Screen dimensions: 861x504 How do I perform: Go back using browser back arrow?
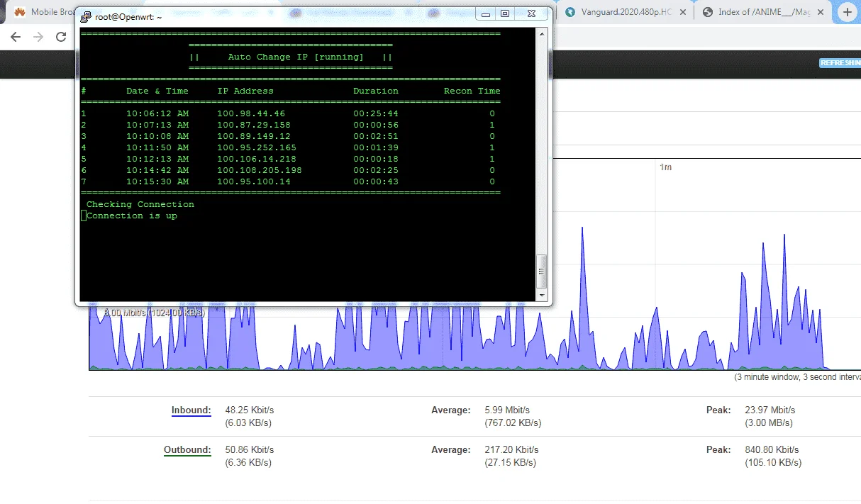(16, 37)
